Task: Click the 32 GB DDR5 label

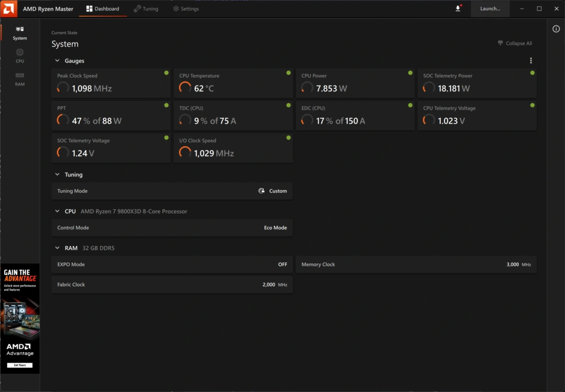Action: [98, 248]
